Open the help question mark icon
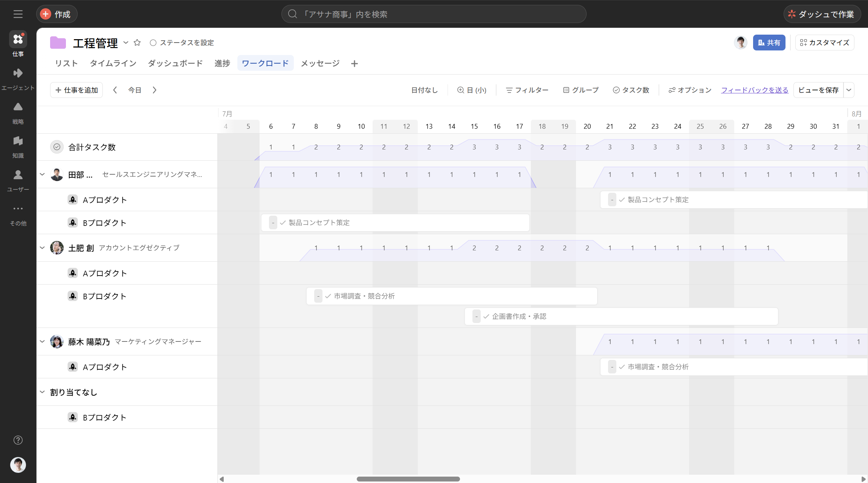Image resolution: width=868 pixels, height=483 pixels. coord(18,440)
